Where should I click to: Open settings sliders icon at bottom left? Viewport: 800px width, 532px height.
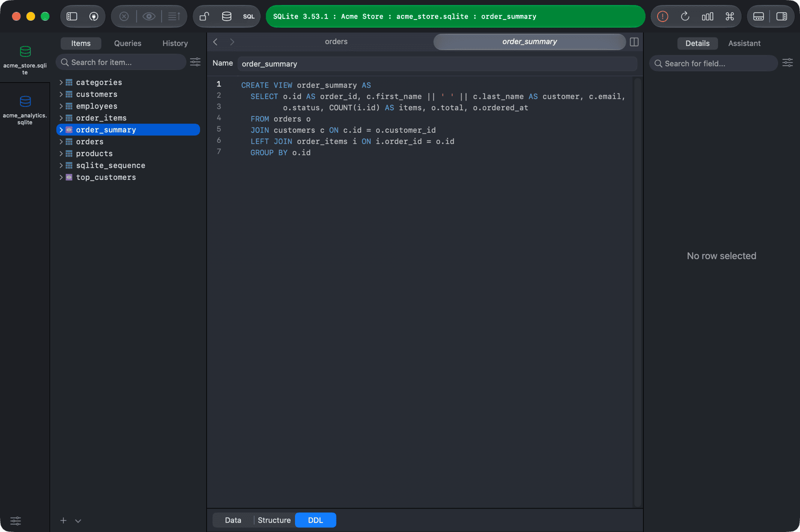[16, 521]
